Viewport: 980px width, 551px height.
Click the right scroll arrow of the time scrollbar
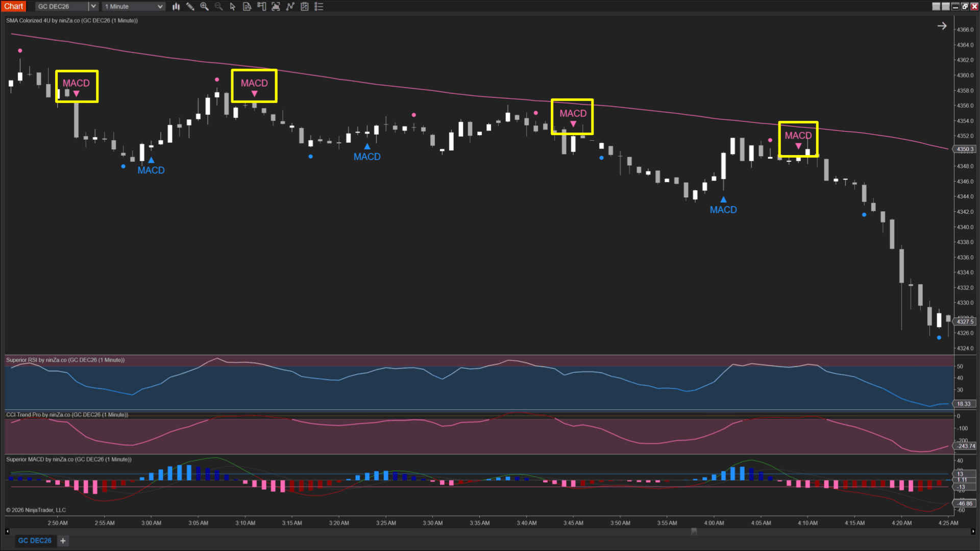(972, 532)
